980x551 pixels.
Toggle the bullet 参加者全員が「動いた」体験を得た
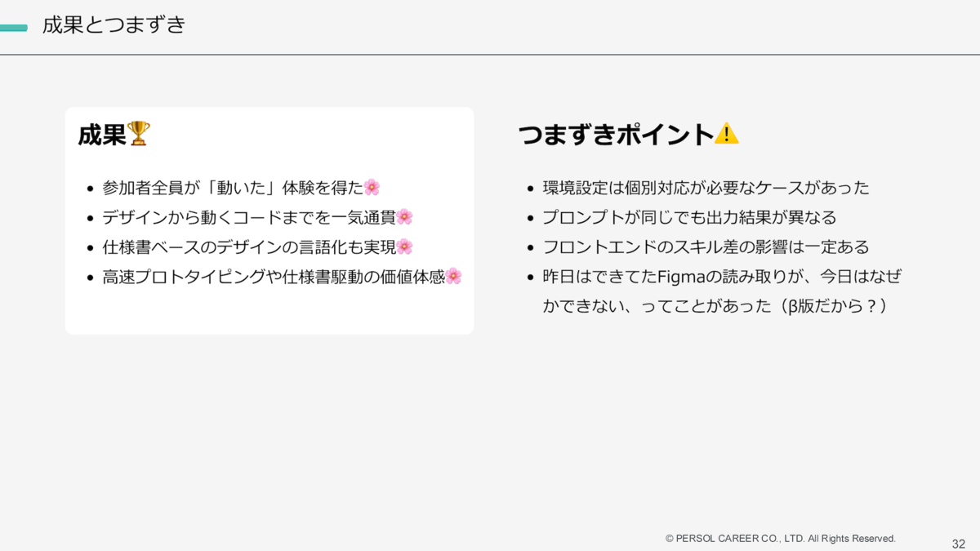(220, 186)
